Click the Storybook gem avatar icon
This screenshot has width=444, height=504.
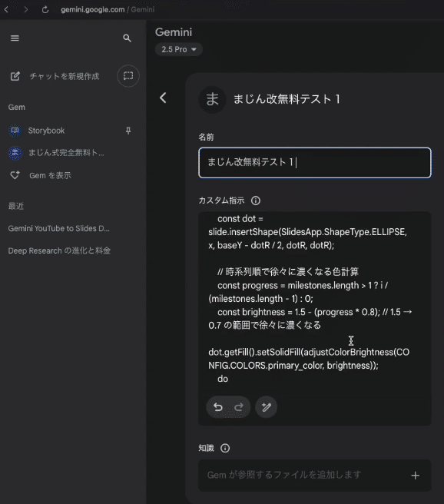[x=15, y=131]
